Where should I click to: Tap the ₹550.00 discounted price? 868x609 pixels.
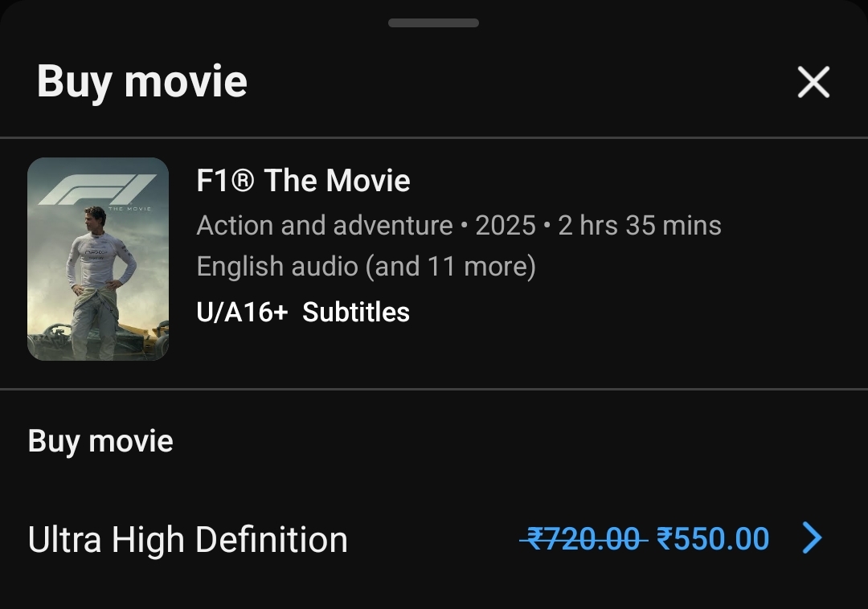coord(713,539)
